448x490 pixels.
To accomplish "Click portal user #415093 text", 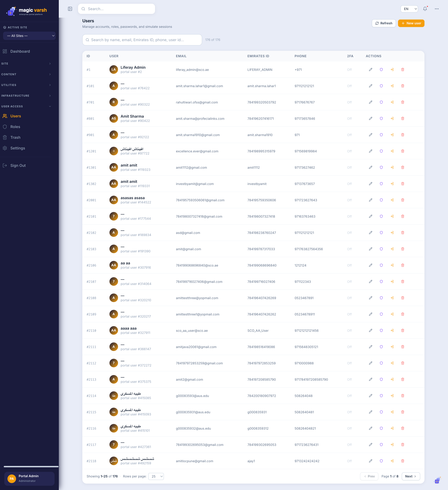I will (x=136, y=414).
